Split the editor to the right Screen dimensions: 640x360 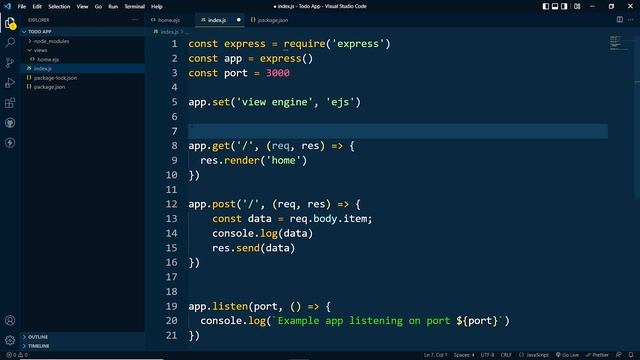click(x=620, y=20)
